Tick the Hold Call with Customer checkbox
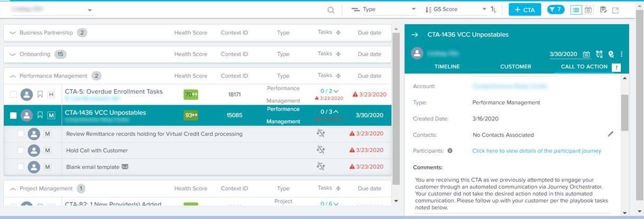 [x=20, y=150]
